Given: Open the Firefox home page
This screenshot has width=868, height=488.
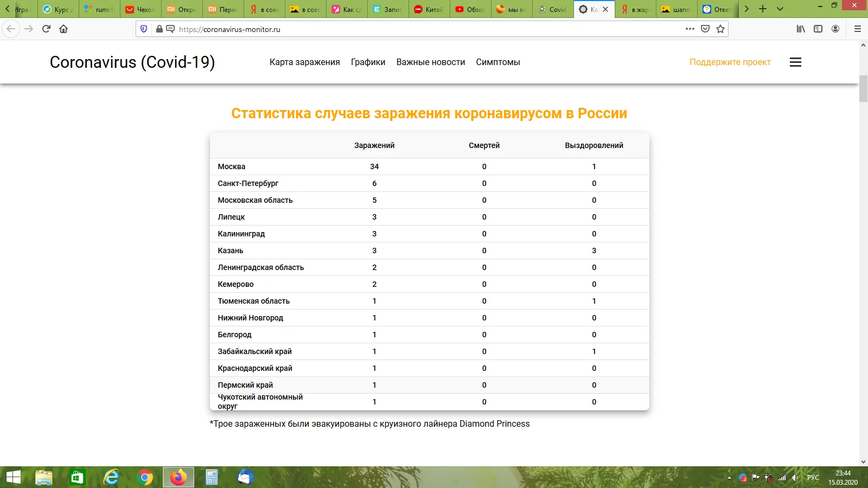Looking at the screenshot, I should (63, 29).
